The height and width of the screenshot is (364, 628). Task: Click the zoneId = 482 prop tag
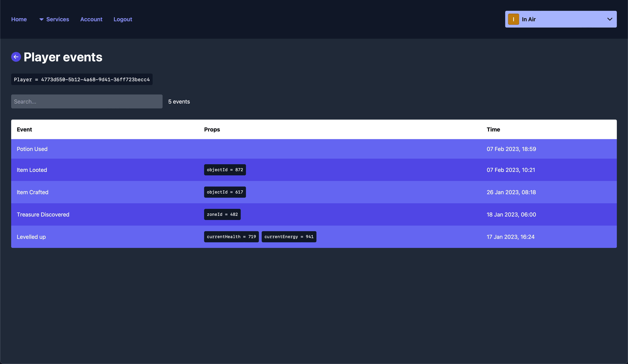click(x=222, y=214)
